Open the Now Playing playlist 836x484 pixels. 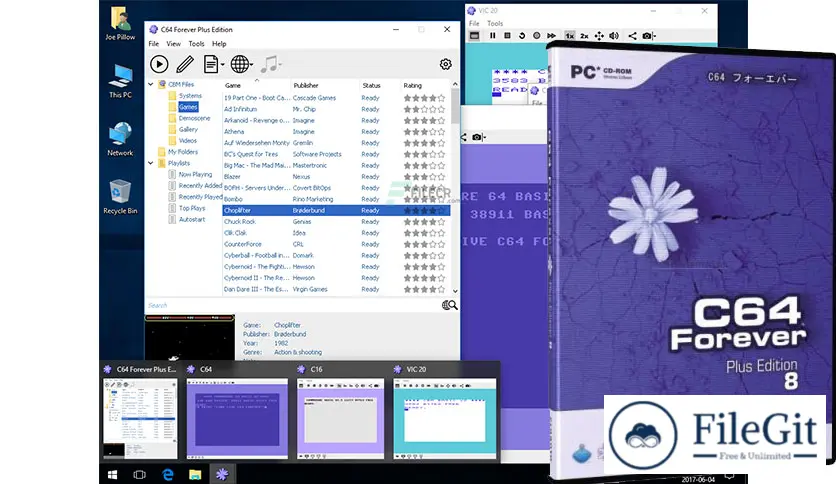click(x=195, y=174)
